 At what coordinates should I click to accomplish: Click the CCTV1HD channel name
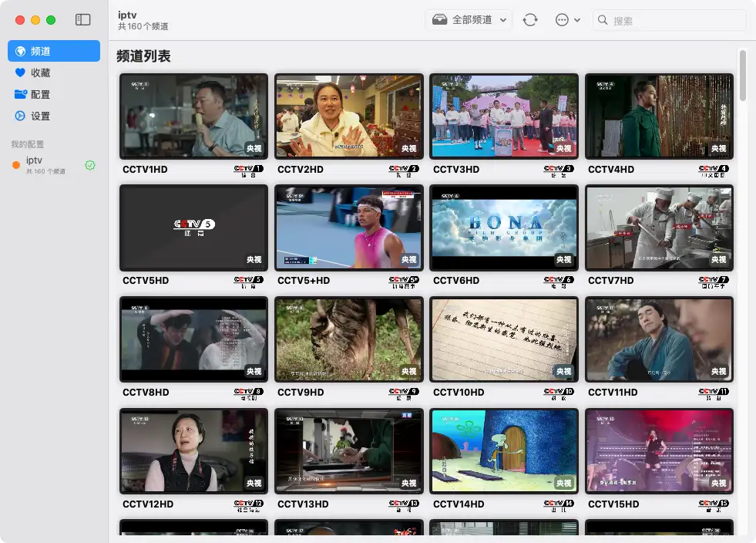click(145, 170)
